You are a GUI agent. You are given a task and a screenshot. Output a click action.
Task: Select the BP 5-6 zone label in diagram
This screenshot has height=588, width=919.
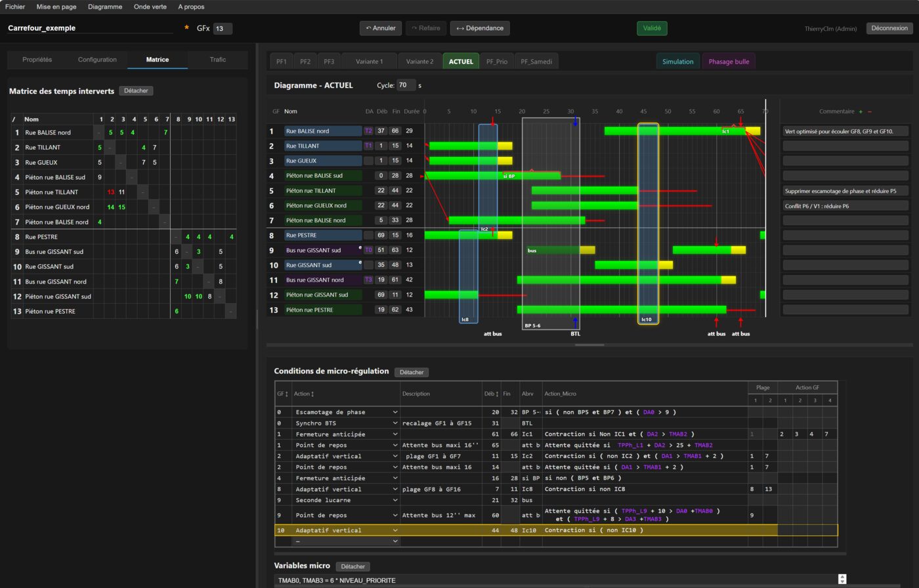532,325
